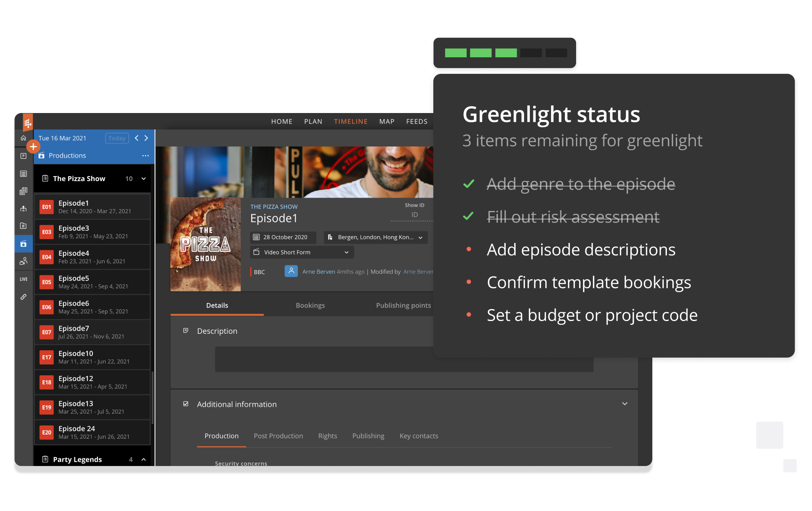
Task: Switch to the Details tab
Action: (x=217, y=305)
